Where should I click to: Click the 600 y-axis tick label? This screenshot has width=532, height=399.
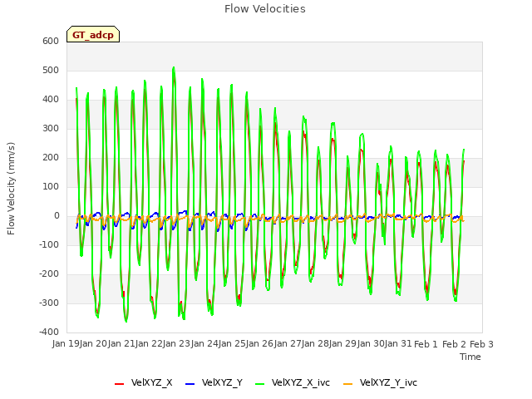[x=51, y=42]
